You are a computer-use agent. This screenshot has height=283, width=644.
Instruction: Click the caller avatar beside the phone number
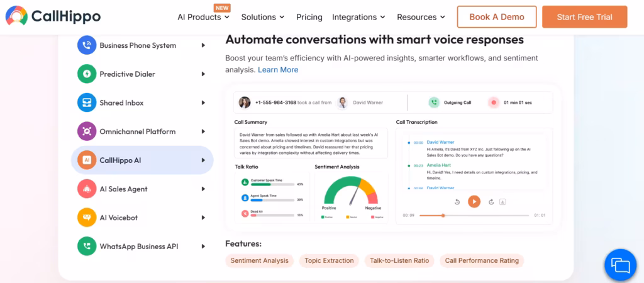[x=245, y=103]
